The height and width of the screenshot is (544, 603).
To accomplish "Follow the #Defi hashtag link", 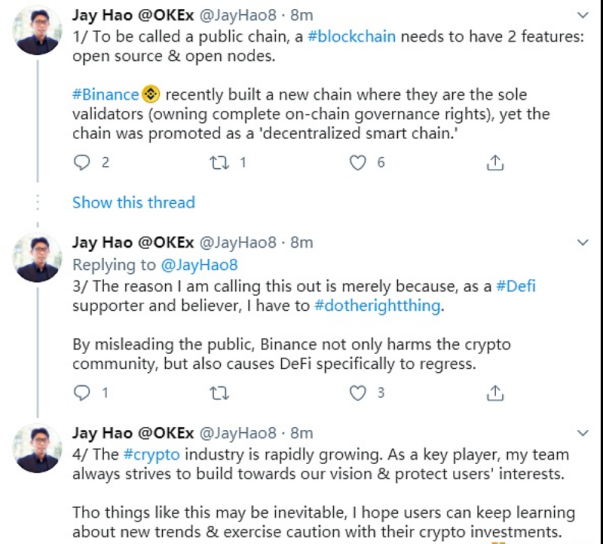I will [x=514, y=286].
